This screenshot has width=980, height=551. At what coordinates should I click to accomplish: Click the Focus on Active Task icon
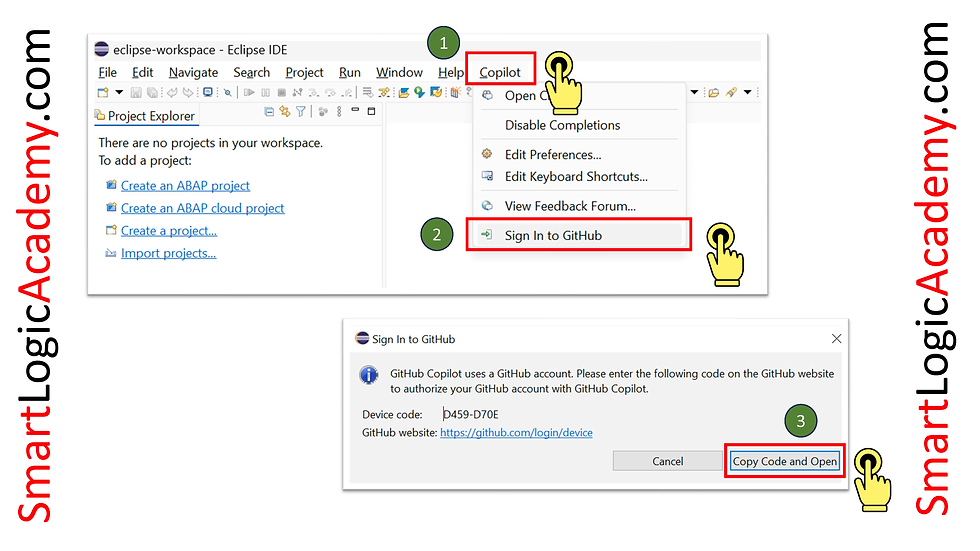[322, 112]
